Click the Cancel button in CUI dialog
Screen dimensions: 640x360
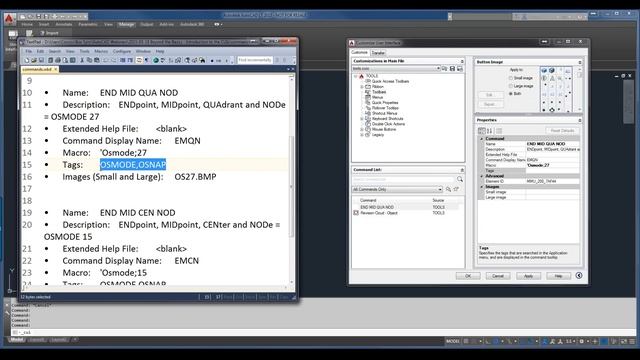(498, 276)
